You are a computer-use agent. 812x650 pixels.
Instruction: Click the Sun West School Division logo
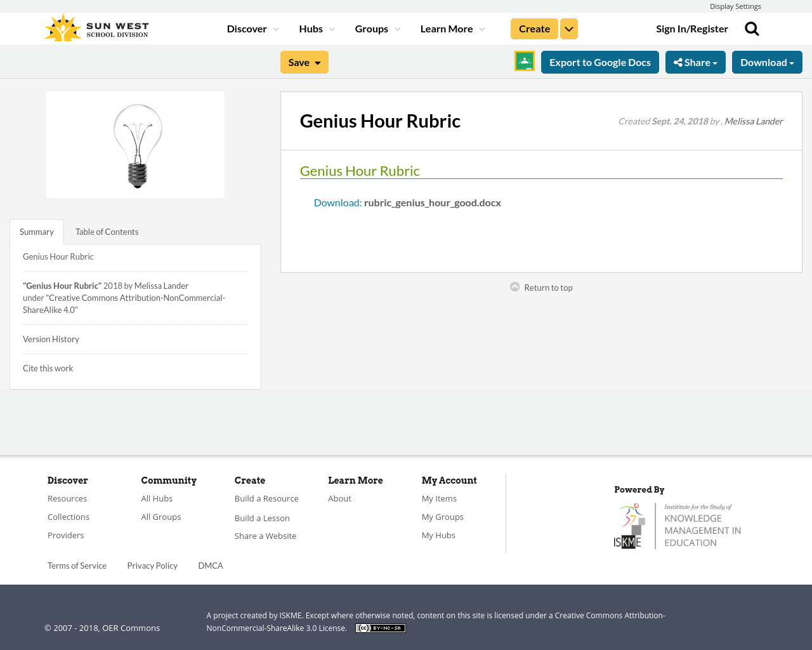pos(96,26)
